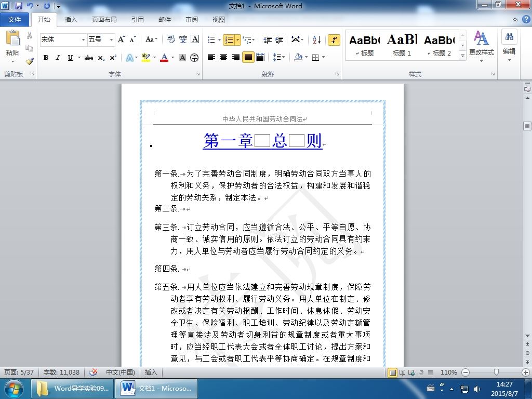Open Word Help question mark icon
This screenshot has width=532, height=399.
click(526, 19)
